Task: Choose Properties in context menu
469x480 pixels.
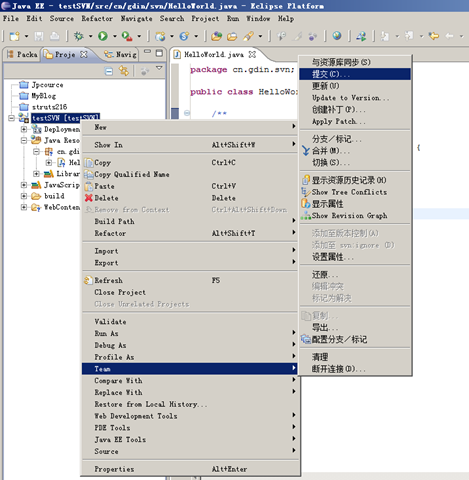Action: pyautogui.click(x=189, y=469)
